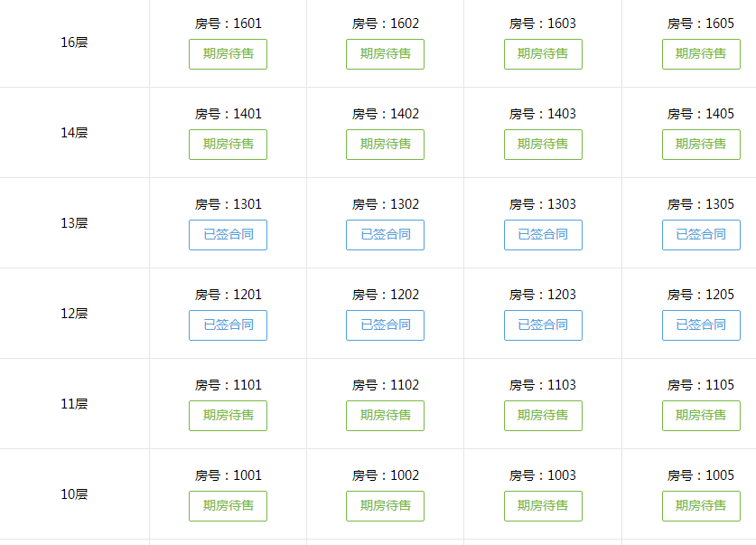Select 期房待售 for room 1105
The height and width of the screenshot is (545, 756).
(701, 416)
